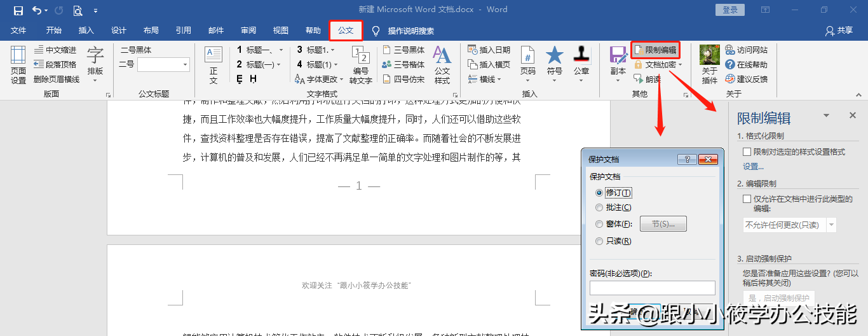
Task: Apply 三号黑体 font preset
Action: click(403, 50)
